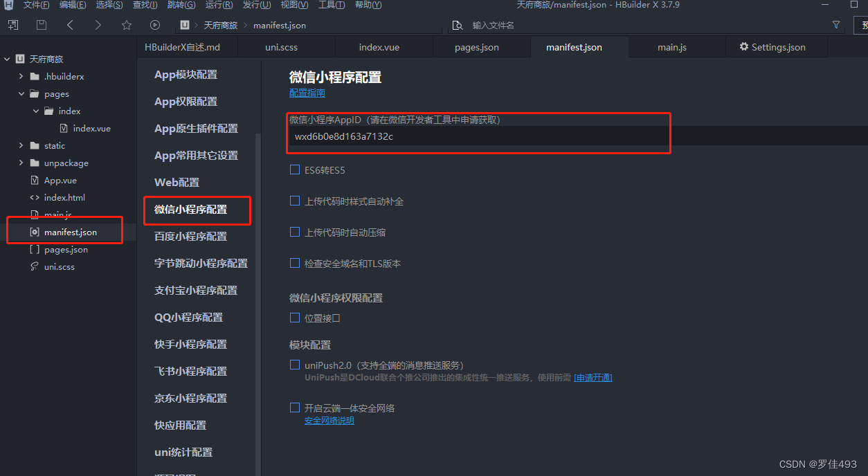Go forward with the right arrow icon

point(98,25)
